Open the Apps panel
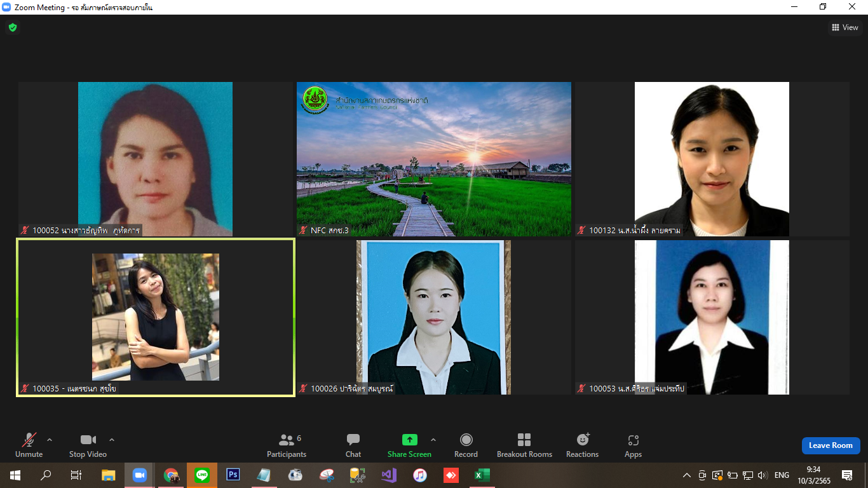Image resolution: width=868 pixels, height=488 pixels. pyautogui.click(x=633, y=445)
